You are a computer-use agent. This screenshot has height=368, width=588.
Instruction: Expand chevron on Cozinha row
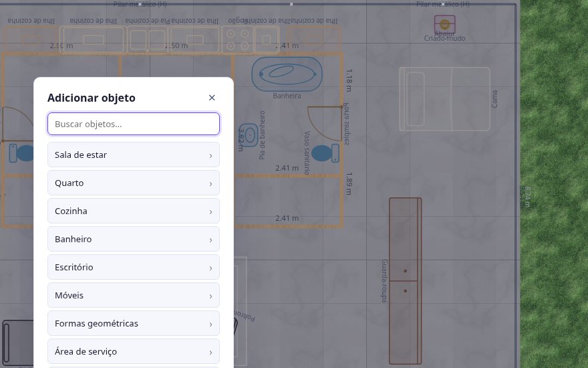(x=210, y=212)
